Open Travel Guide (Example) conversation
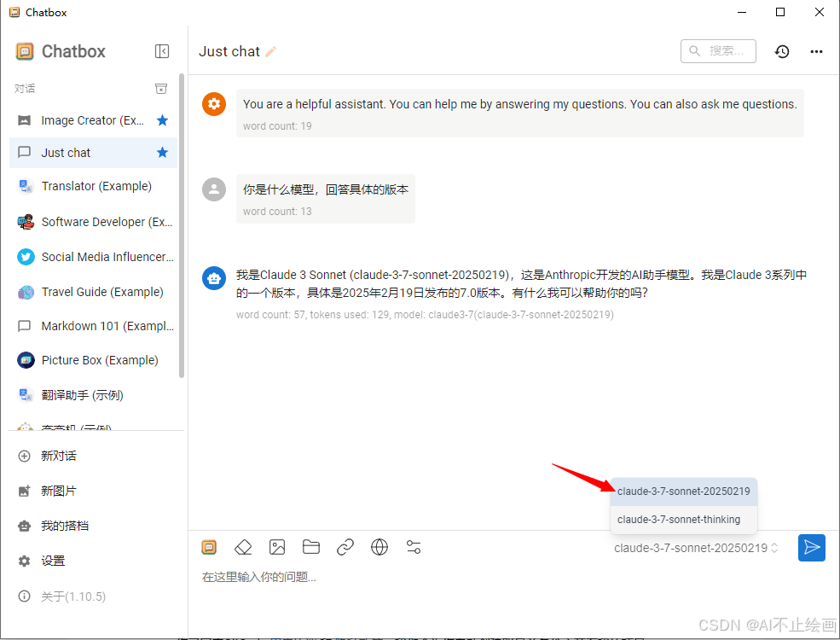Screen dimensions: 840x640 coord(93,292)
